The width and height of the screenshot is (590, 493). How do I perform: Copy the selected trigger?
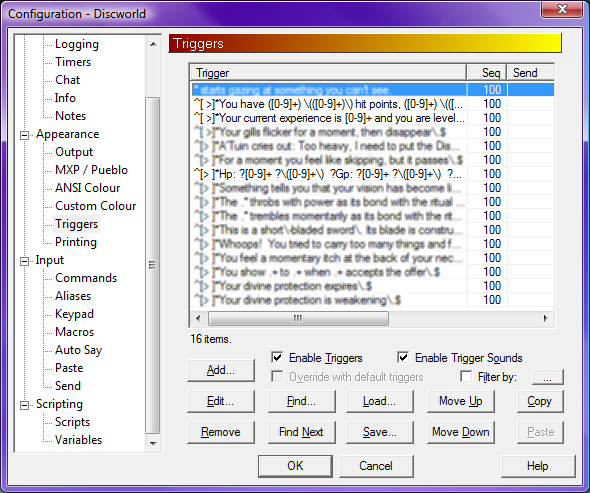coord(540,401)
